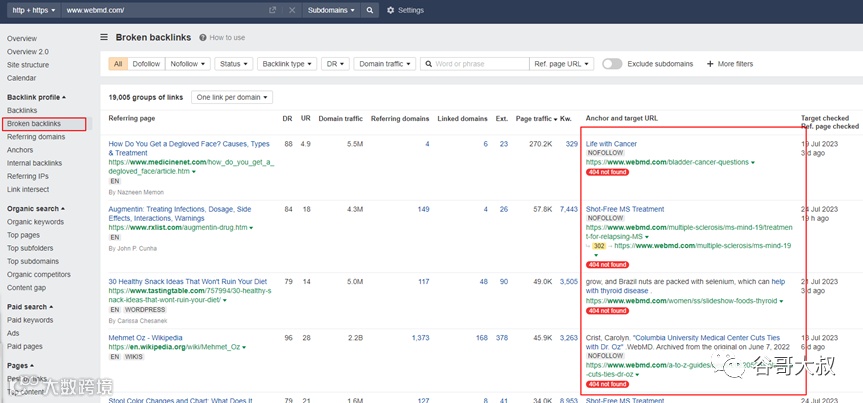863x403 pixels.
Task: Open Link intersect in sidebar
Action: click(28, 189)
